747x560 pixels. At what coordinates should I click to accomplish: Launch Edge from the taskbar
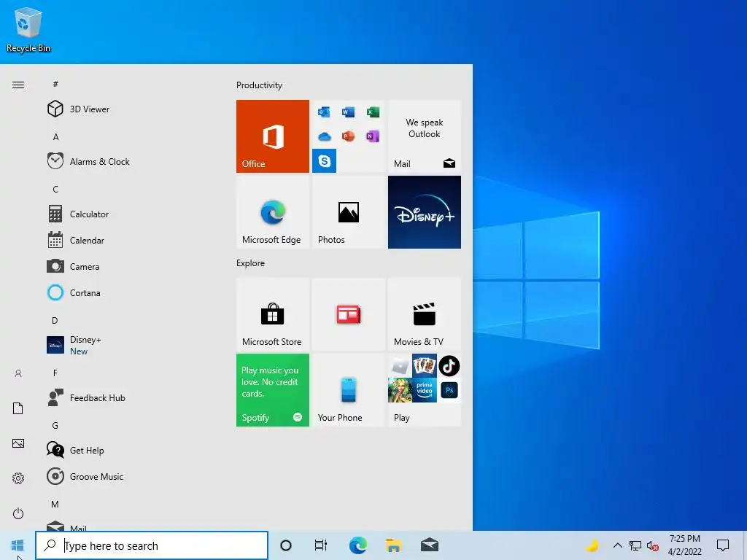[x=357, y=545]
